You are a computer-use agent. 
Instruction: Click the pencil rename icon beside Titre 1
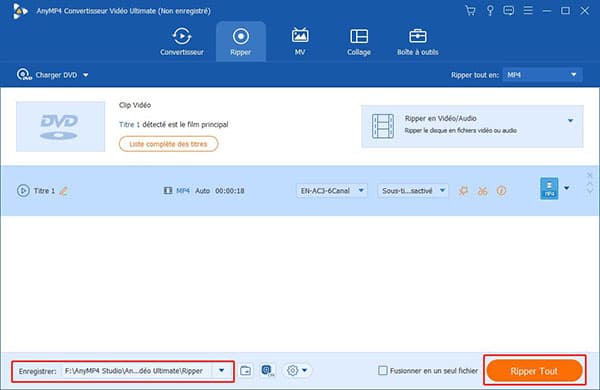coord(64,191)
